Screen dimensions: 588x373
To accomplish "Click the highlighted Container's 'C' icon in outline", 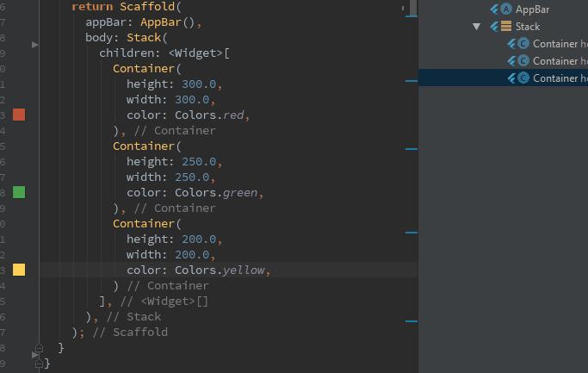I will [x=523, y=78].
